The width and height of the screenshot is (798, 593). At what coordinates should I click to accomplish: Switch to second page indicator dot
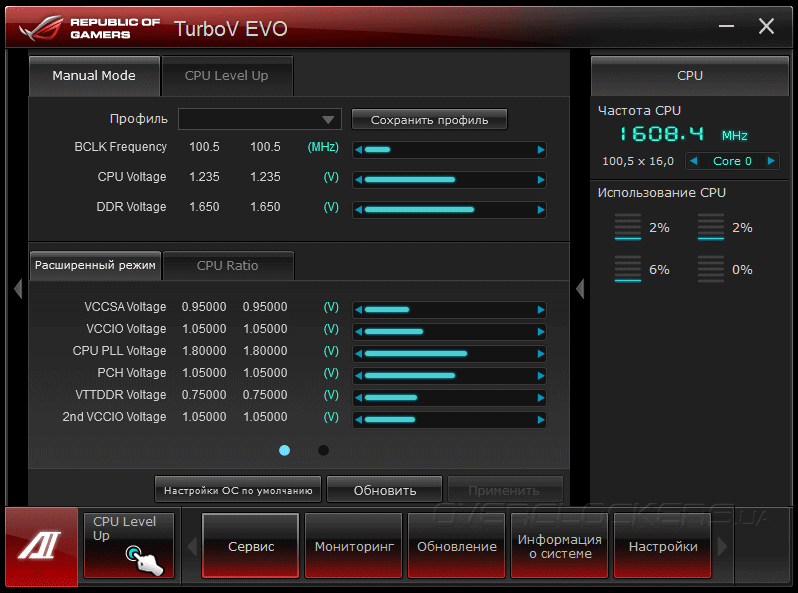pyautogui.click(x=323, y=450)
